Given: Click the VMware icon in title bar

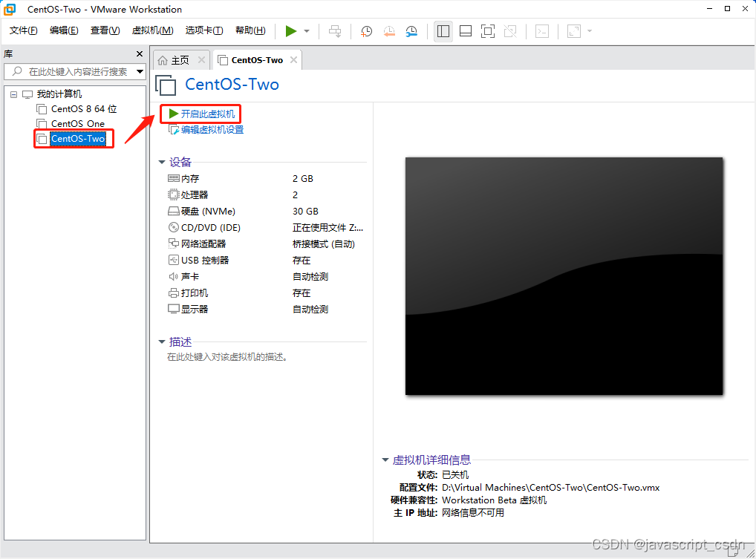Looking at the screenshot, I should coord(10,9).
